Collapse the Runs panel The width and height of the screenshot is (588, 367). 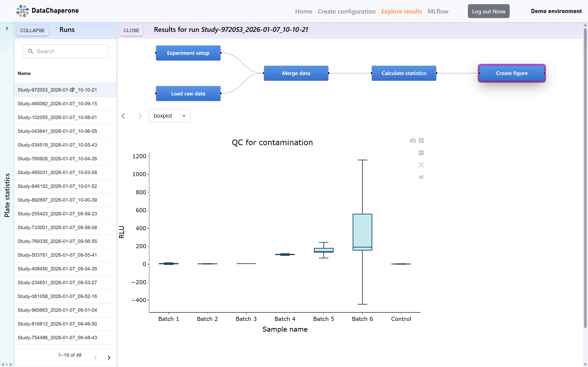coord(32,30)
